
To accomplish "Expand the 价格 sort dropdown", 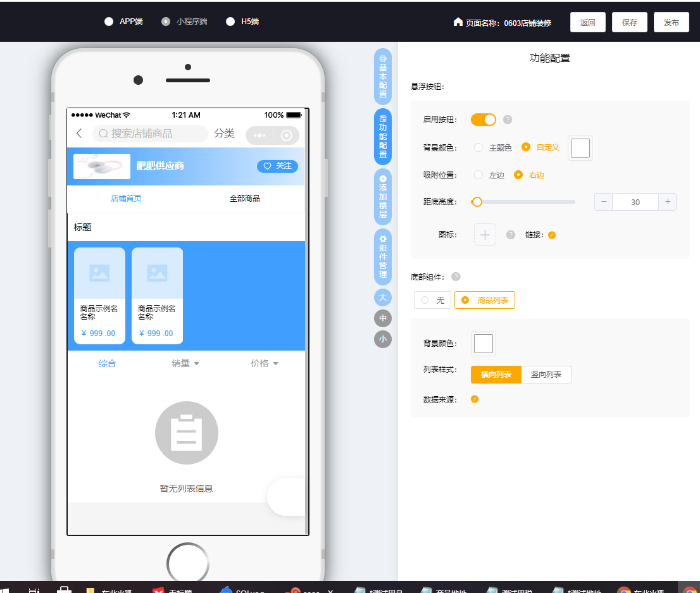I will 265,363.
